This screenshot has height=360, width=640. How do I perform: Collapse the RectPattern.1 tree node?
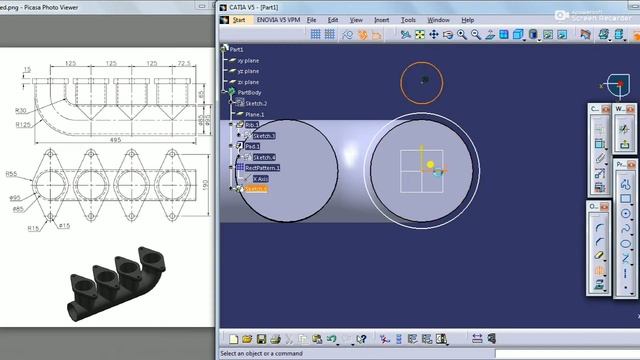coord(231,167)
